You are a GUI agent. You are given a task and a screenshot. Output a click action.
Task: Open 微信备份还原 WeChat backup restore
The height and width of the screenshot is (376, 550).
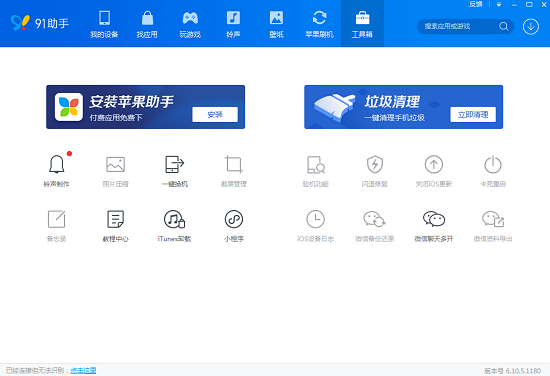pos(375,219)
